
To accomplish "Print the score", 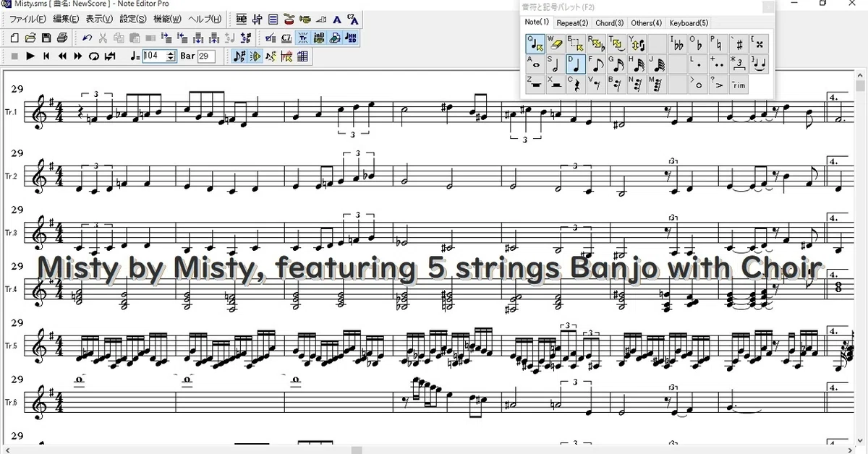I will 62,38.
